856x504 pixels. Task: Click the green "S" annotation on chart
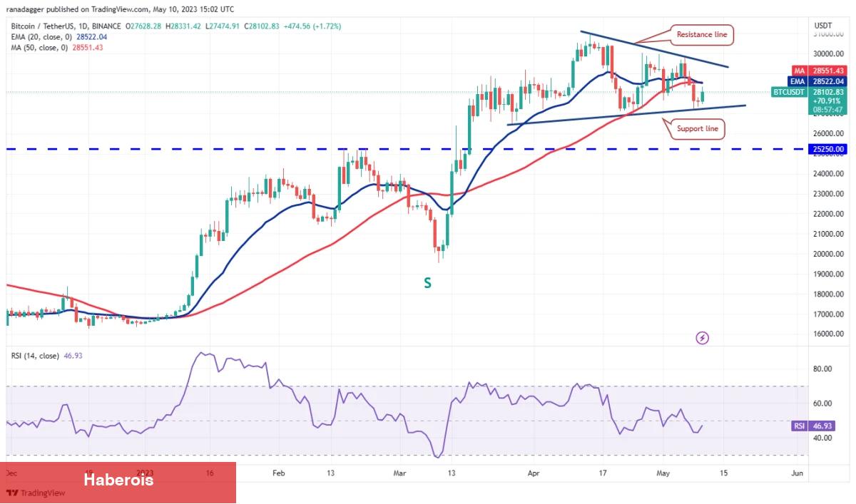click(x=427, y=283)
